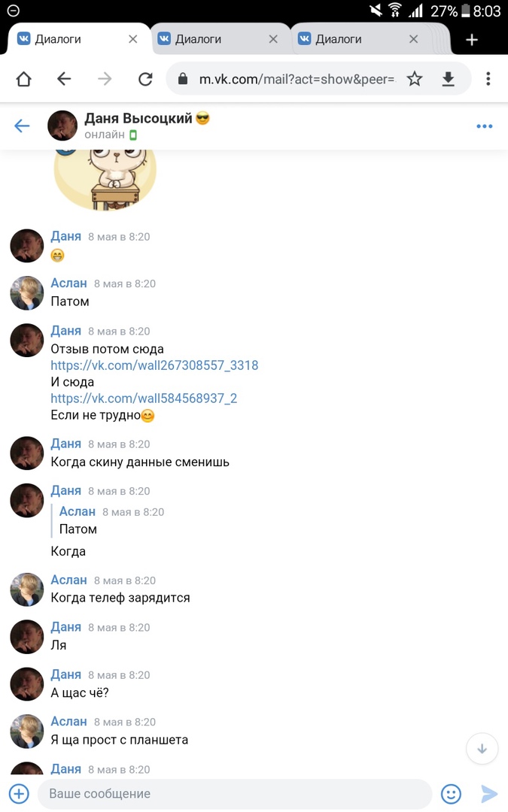Focus the Ваше сообщение message field
Screen dimensions: 508x812
pos(235,794)
